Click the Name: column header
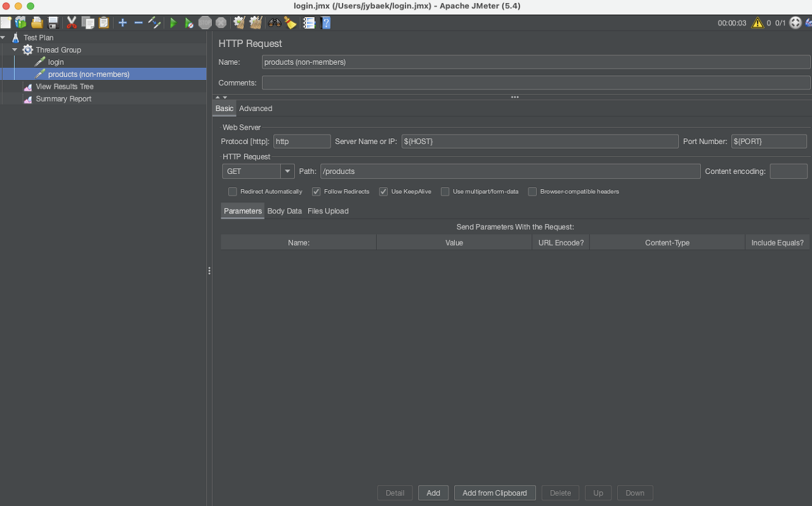Screen dimensions: 812x506 point(299,243)
